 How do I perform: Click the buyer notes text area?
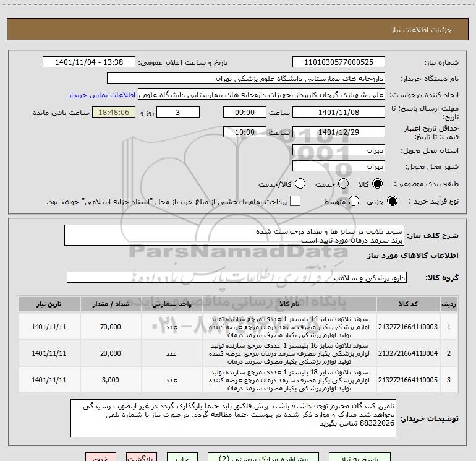233,418
